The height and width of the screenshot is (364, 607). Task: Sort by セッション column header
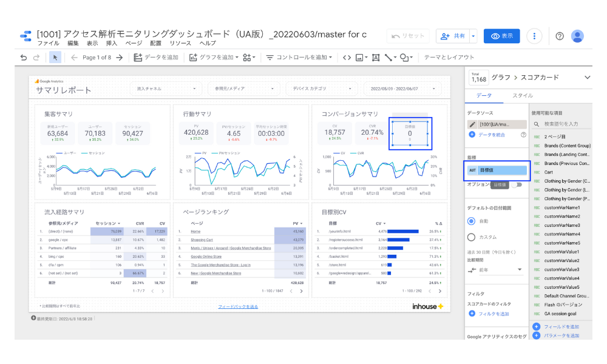coord(107,224)
